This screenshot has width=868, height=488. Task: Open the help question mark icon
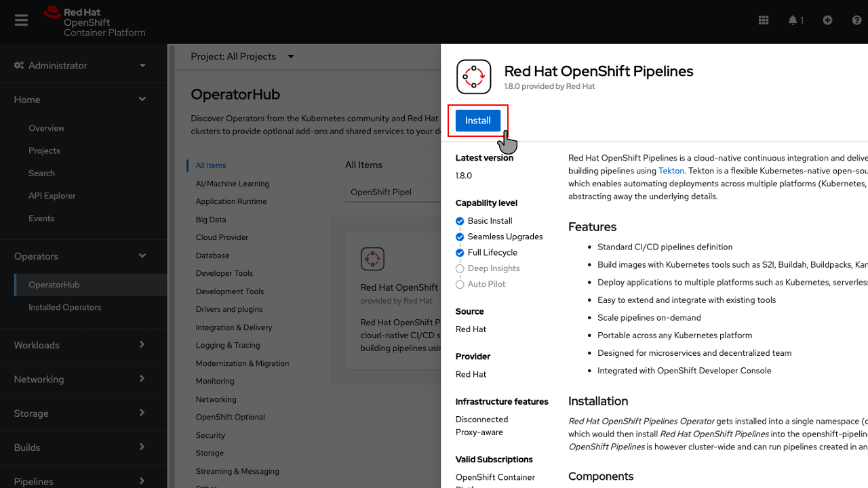[x=856, y=20]
